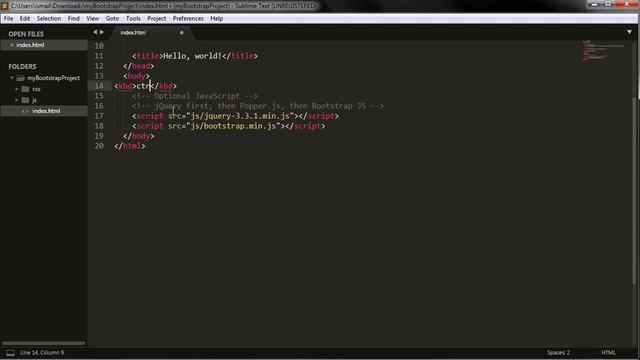The width and height of the screenshot is (640, 360).
Task: Change syntax via HTML status label
Action: click(608, 352)
